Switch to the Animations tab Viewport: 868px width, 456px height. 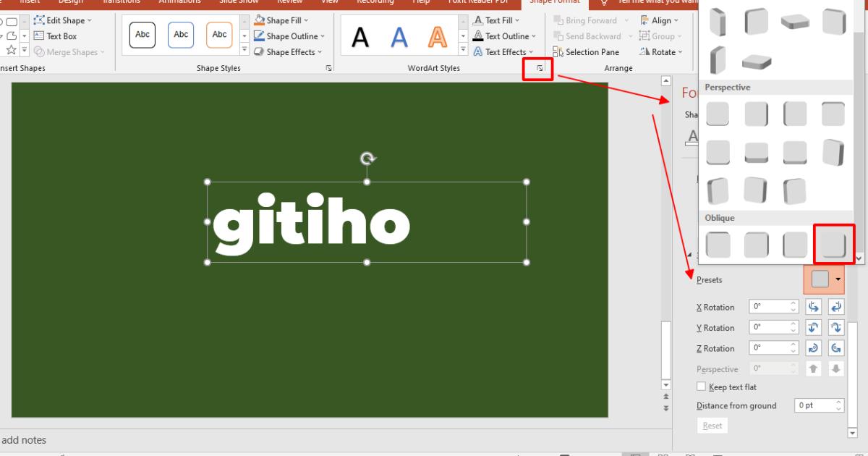(179, 2)
